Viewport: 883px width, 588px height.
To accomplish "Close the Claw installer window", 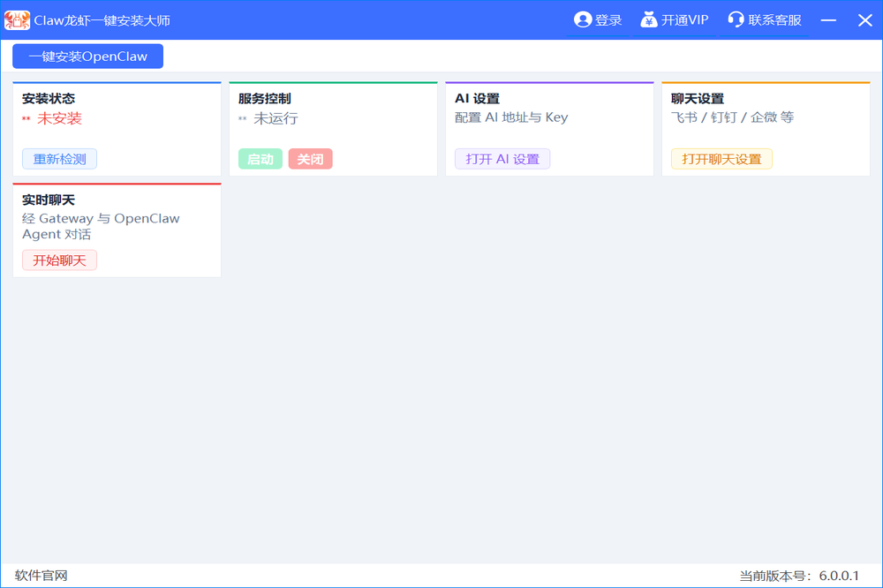I will 864,19.
